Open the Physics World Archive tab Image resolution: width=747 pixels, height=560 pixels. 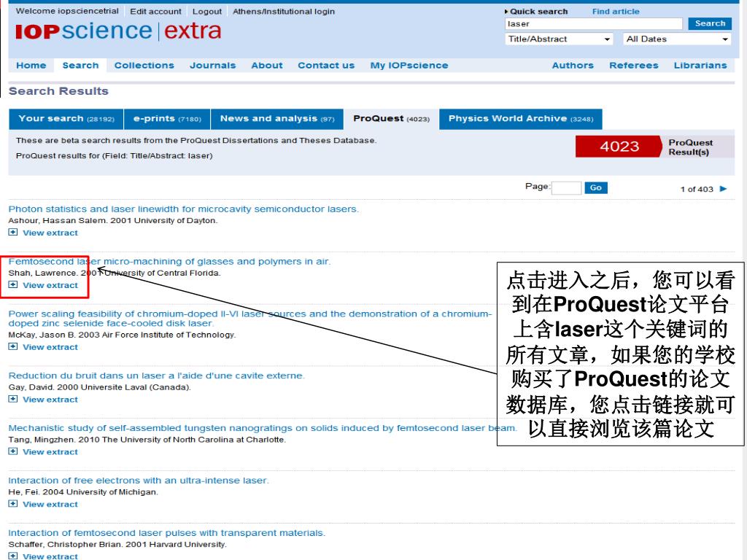click(x=521, y=119)
